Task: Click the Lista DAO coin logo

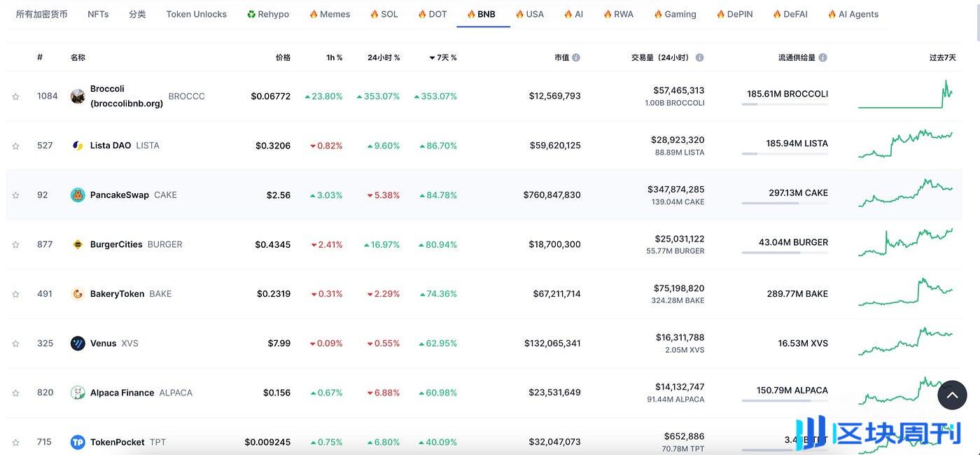Action: click(x=78, y=146)
